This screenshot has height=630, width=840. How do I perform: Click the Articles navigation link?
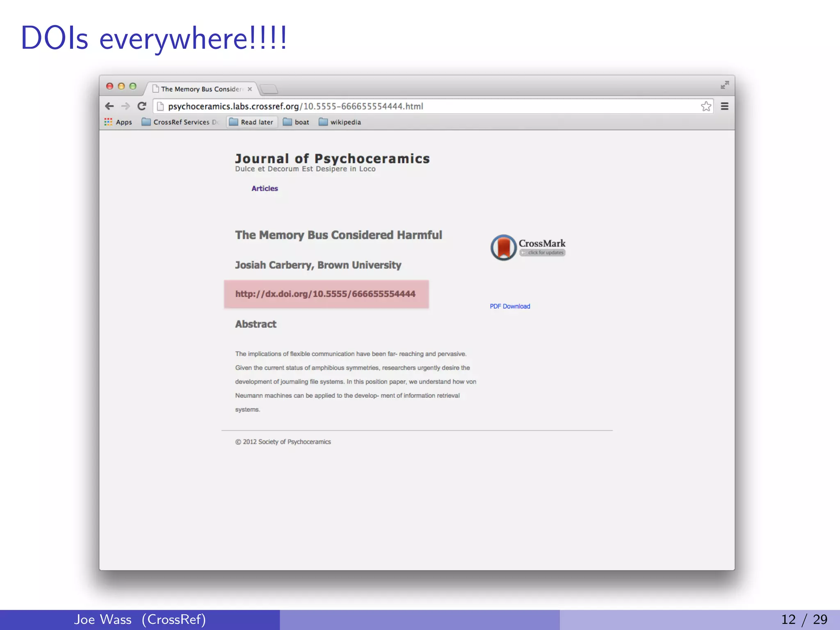(x=265, y=188)
